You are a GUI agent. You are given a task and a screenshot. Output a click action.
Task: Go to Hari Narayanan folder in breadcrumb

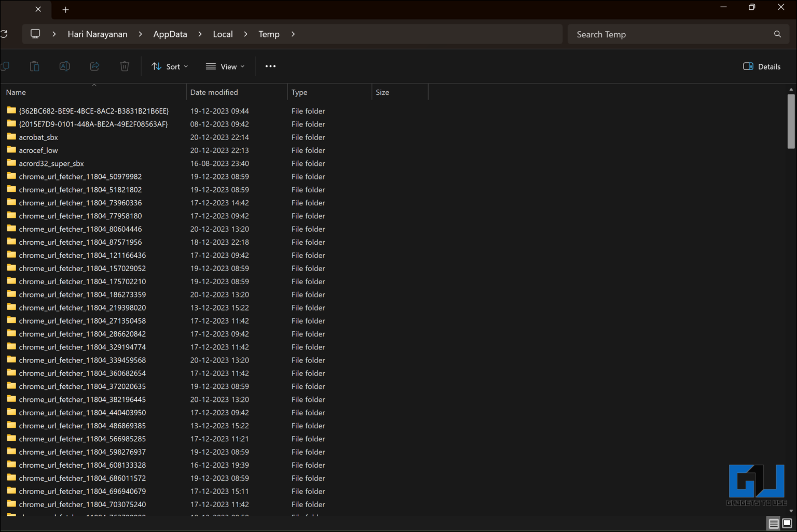click(x=98, y=34)
